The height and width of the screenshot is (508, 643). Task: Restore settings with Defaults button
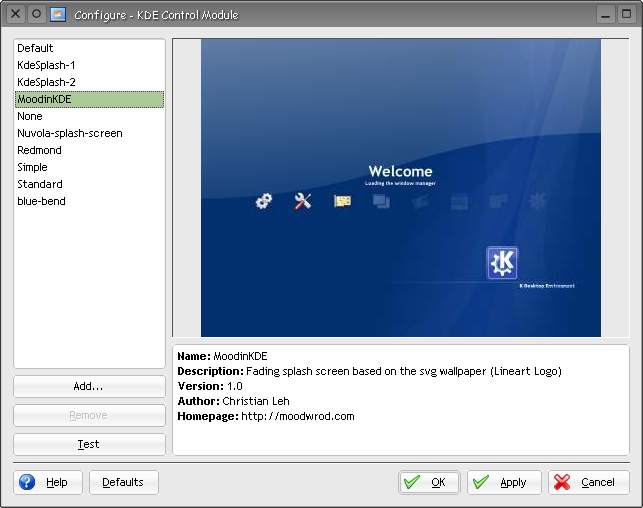click(123, 482)
